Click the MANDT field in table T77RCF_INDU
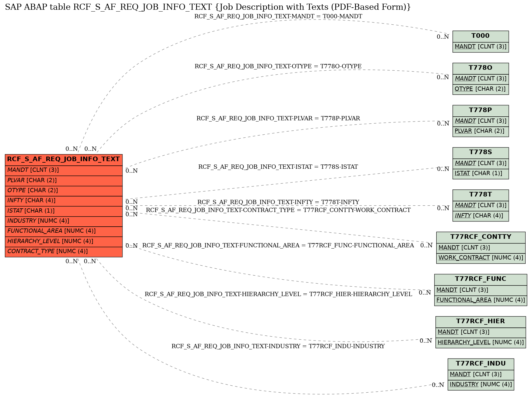Viewport: 532px width, 396px height. coord(481,375)
